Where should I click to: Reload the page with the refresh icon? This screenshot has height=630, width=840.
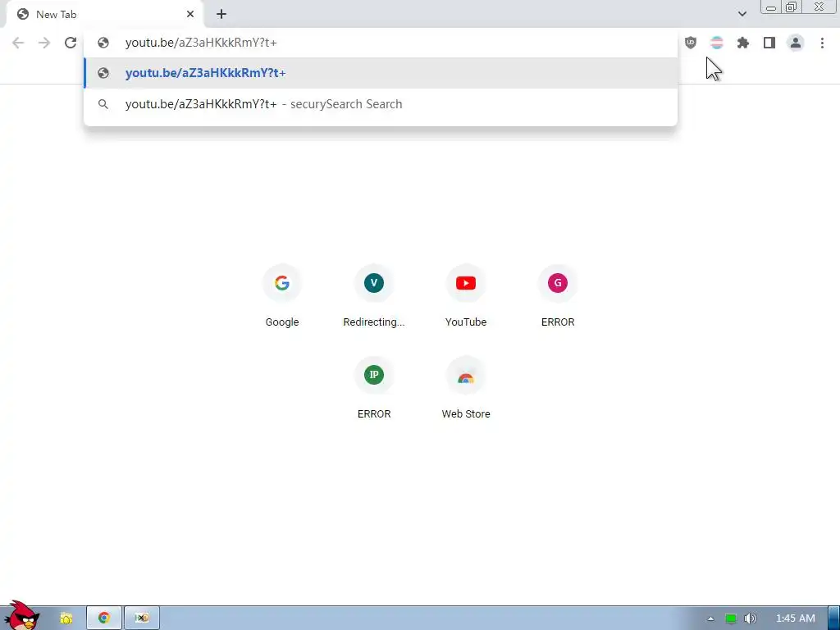point(71,43)
